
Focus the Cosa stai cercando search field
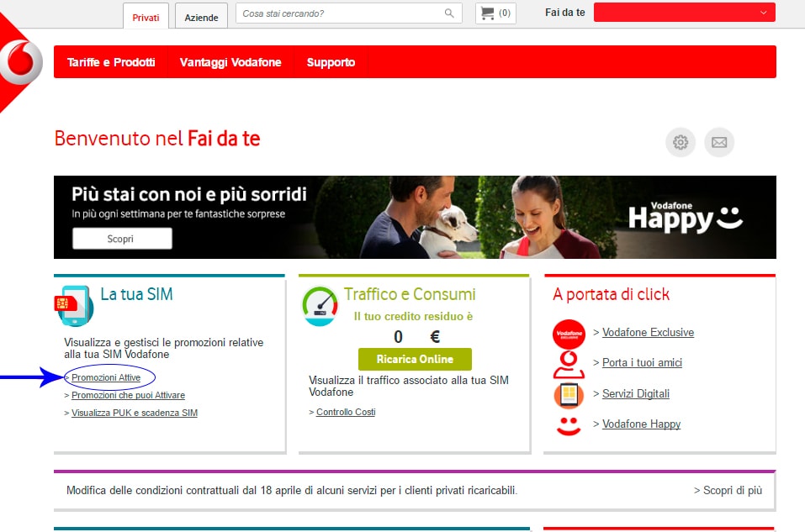click(340, 13)
